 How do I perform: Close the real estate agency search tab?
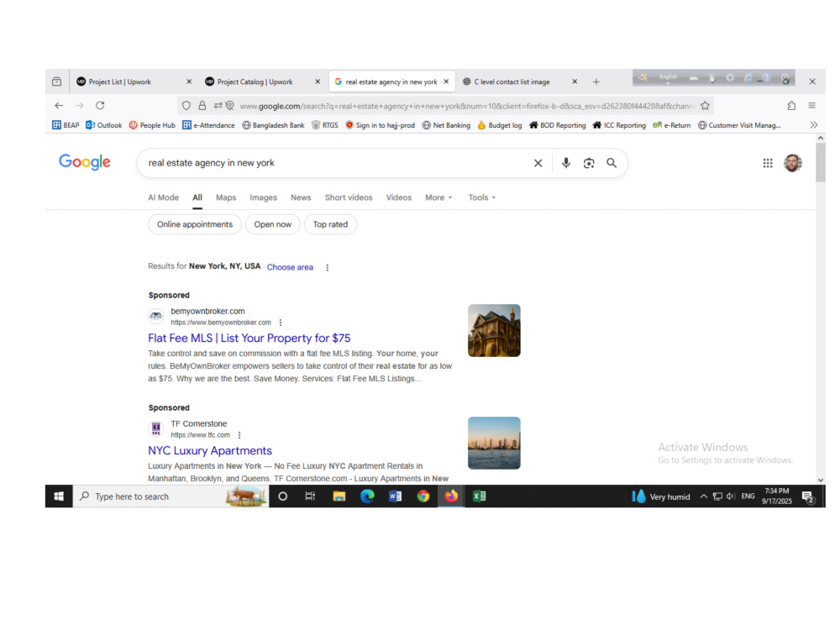(x=446, y=82)
